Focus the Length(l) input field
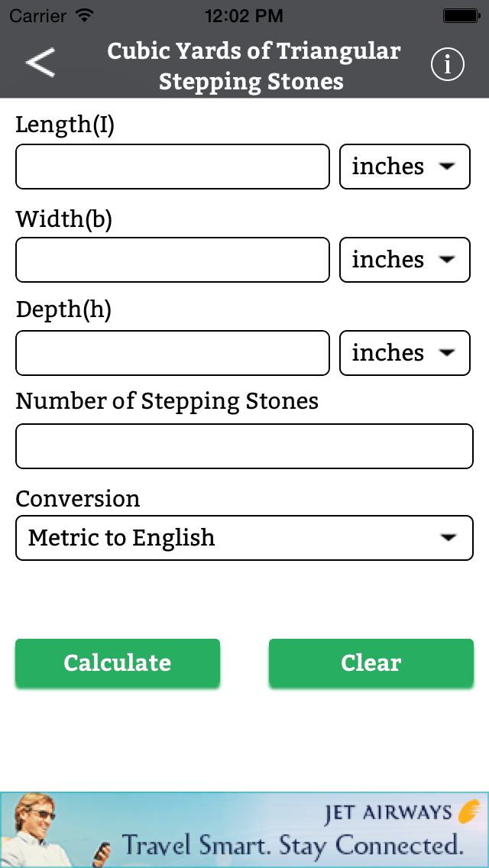 173,167
